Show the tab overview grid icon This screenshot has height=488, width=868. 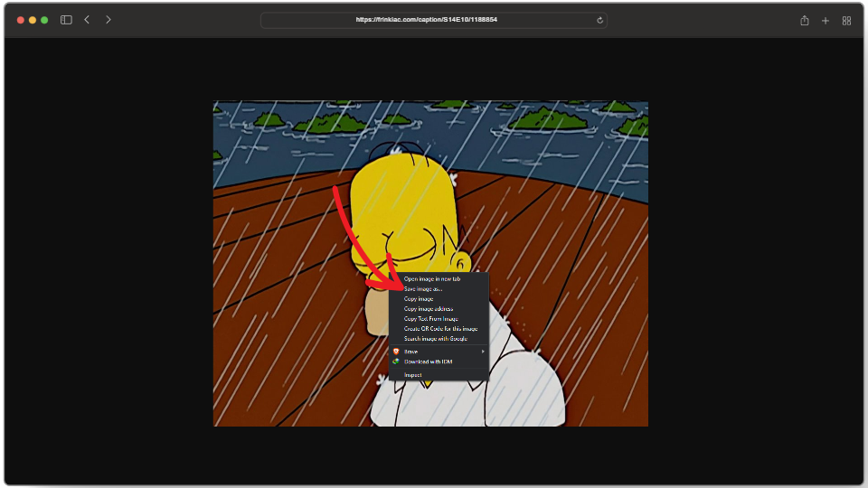(x=846, y=21)
